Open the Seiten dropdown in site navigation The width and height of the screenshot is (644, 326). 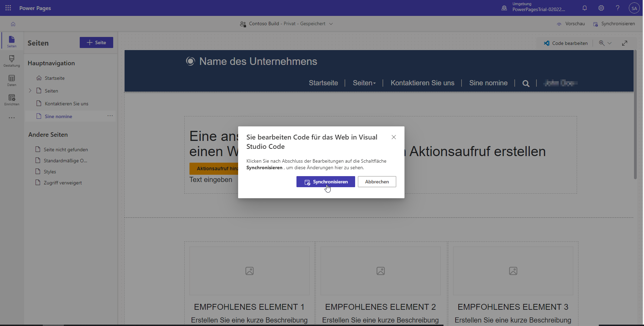364,83
